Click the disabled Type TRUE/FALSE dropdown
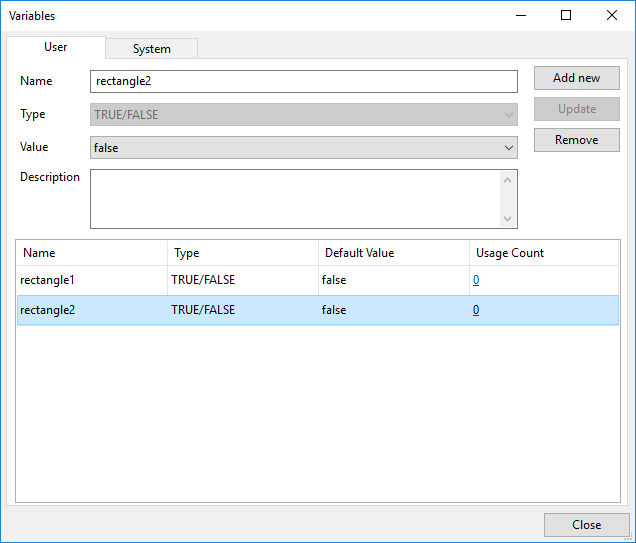The image size is (636, 543). point(304,114)
